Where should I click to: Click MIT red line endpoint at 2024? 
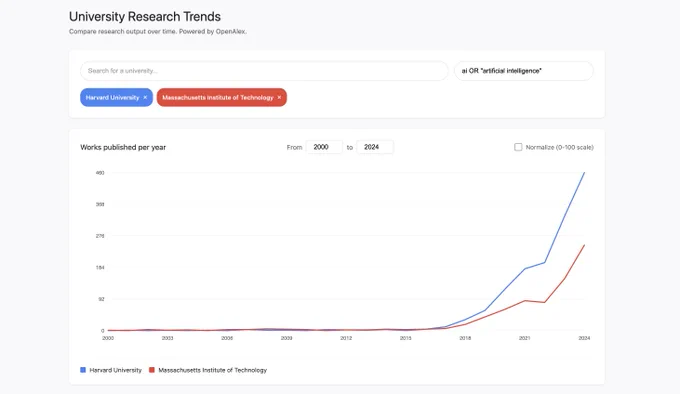[x=584, y=245]
